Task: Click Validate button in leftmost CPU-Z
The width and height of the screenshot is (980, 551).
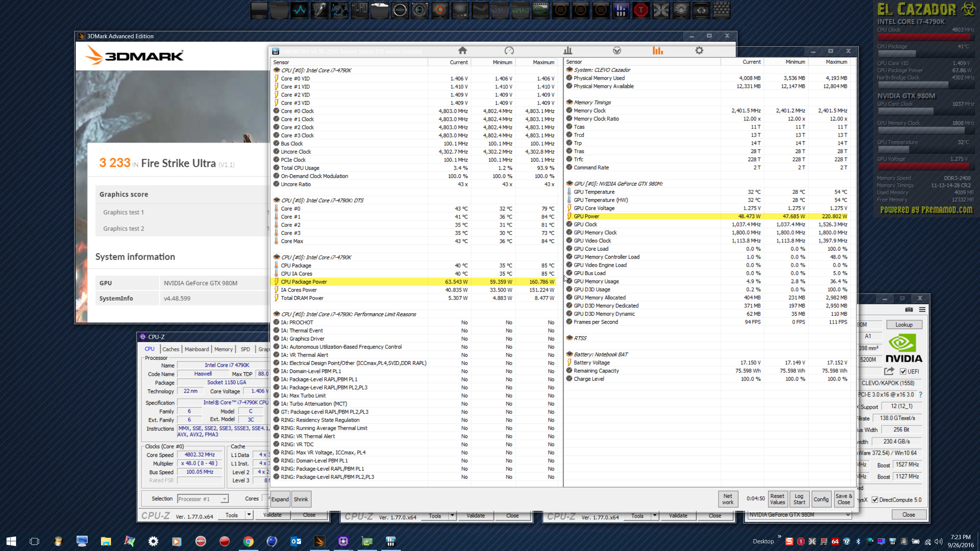Action: tap(272, 515)
